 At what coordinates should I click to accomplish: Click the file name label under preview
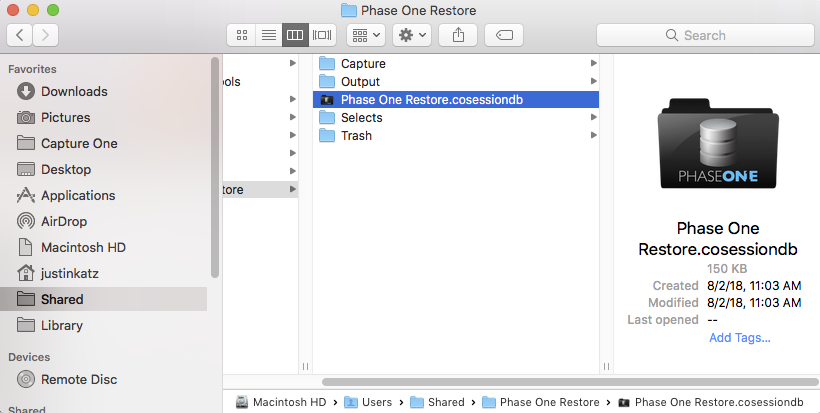tap(718, 238)
